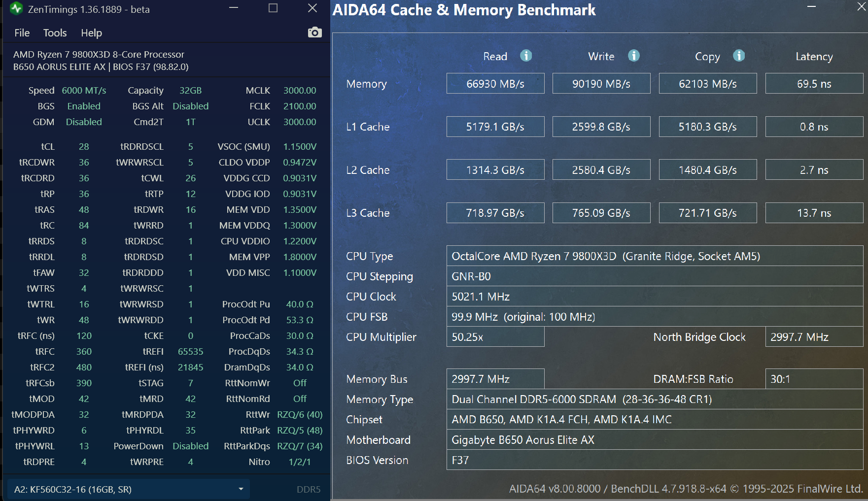Minimize the AIDA64 benchmark window
The height and width of the screenshot is (501, 868).
point(811,6)
